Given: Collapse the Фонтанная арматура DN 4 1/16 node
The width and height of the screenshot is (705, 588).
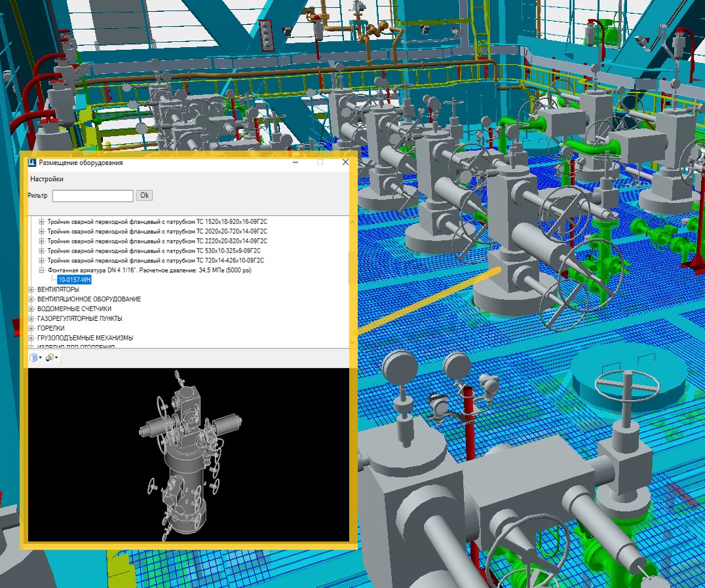Looking at the screenshot, I should click(x=42, y=270).
